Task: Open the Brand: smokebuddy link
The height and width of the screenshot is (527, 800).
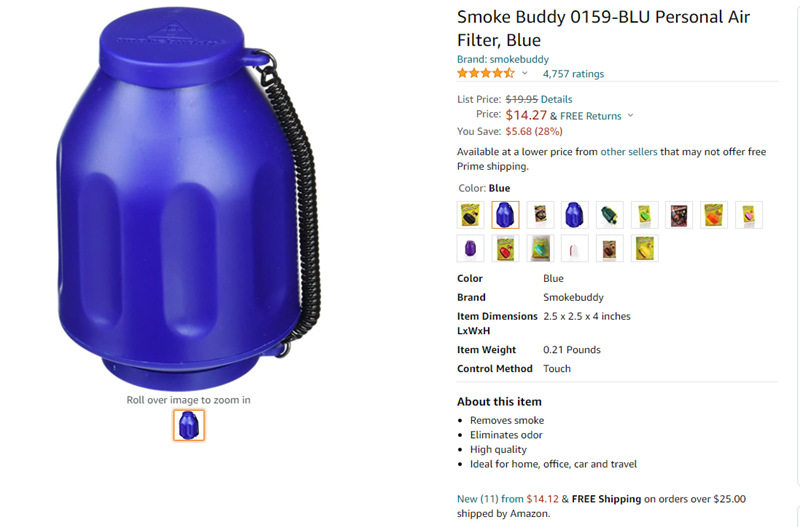Action: [503, 59]
